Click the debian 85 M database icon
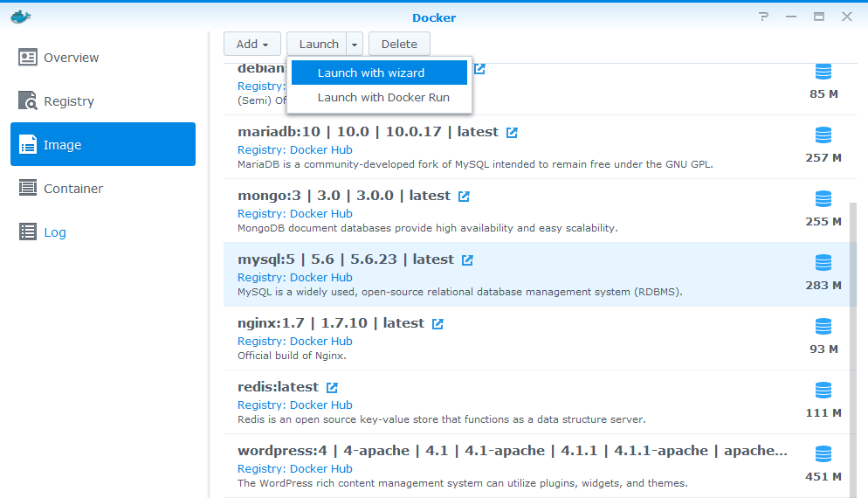868x498 pixels. pyautogui.click(x=823, y=72)
